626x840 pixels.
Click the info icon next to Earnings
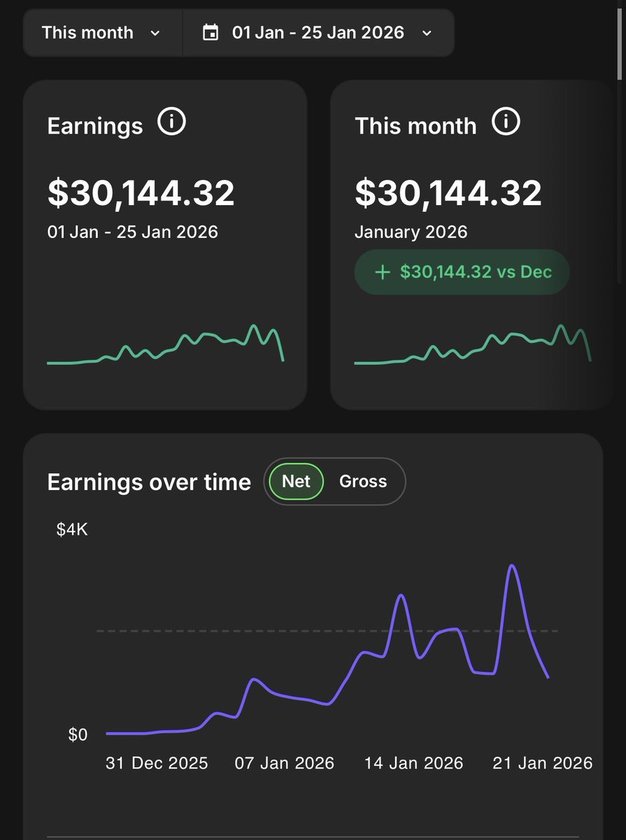(x=171, y=122)
